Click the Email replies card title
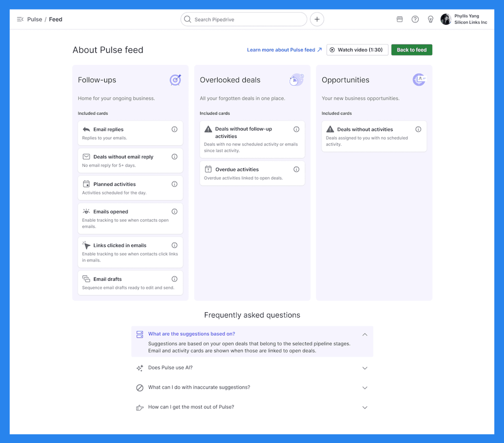Screen dimensions: 504x443 [108, 129]
